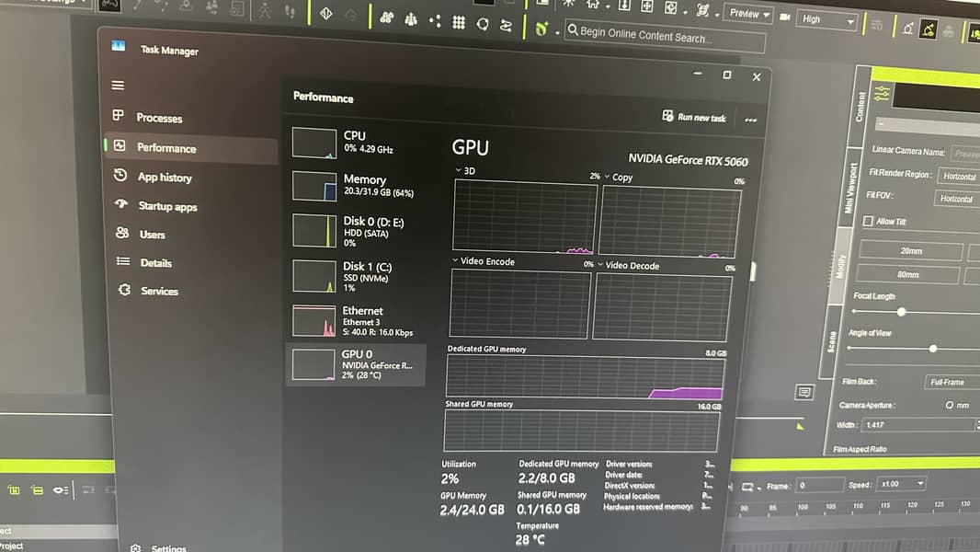The image size is (980, 552).
Task: Click the circular loop icon in iClone toolbar
Action: [x=483, y=24]
